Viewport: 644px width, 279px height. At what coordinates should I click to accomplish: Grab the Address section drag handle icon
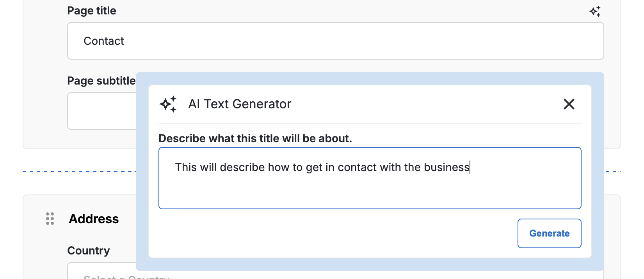50,219
